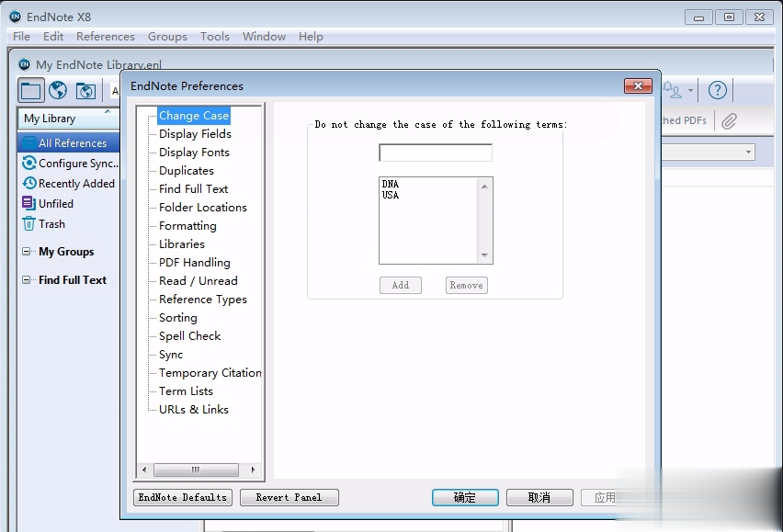Click the My EndNote Library window icon
This screenshot has width=783, height=532.
[x=25, y=64]
